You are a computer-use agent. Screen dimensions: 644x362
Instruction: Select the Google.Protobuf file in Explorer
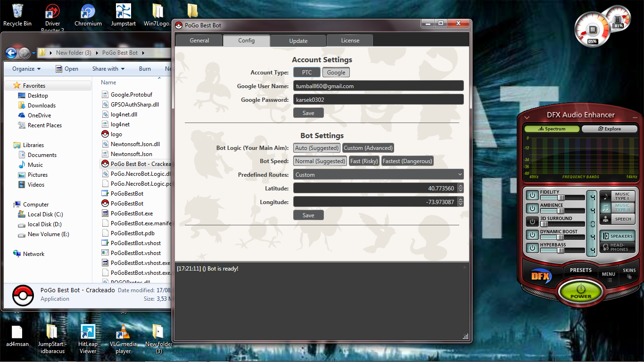[127, 95]
